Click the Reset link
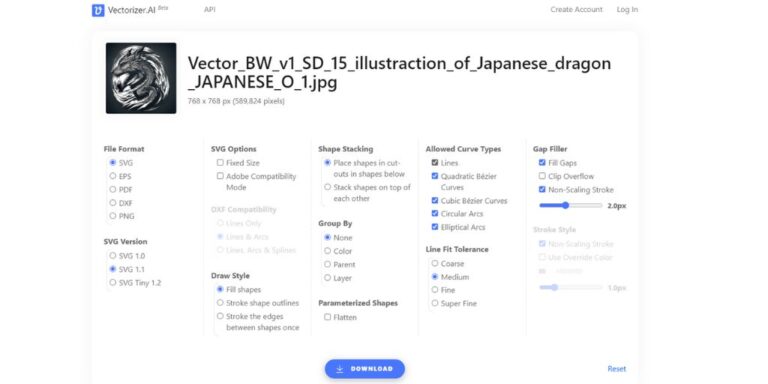Screen dimensions: 768x384 click(x=617, y=369)
